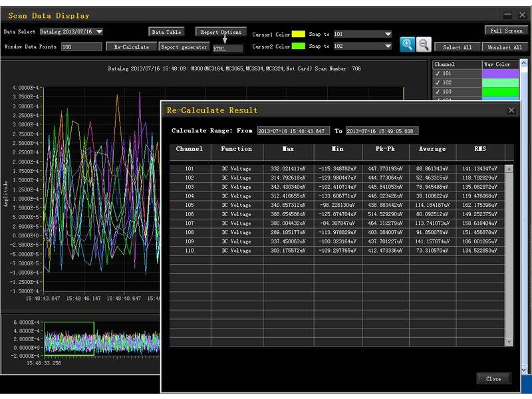Expand Cursor1 Snap to 101 dropdown

[388, 34]
